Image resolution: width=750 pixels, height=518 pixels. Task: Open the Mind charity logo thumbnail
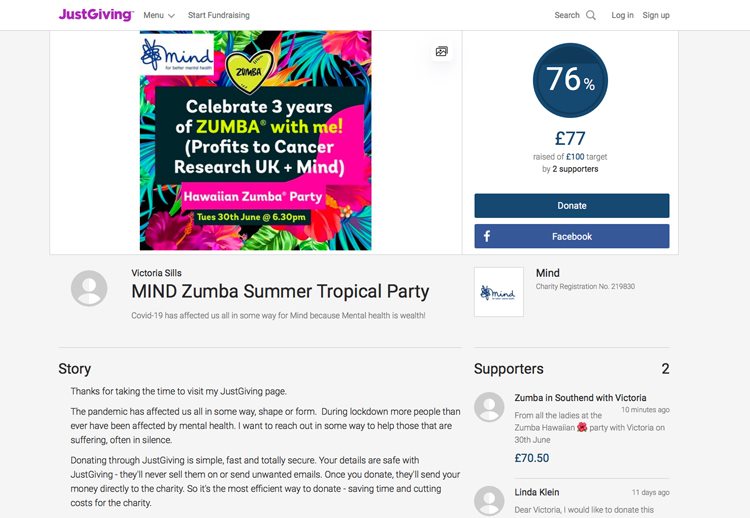point(498,292)
